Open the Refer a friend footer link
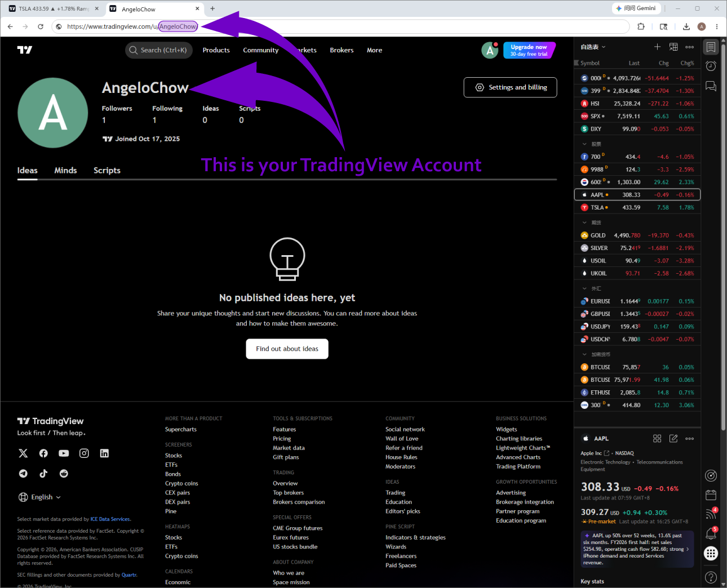The image size is (727, 588). pyautogui.click(x=404, y=448)
